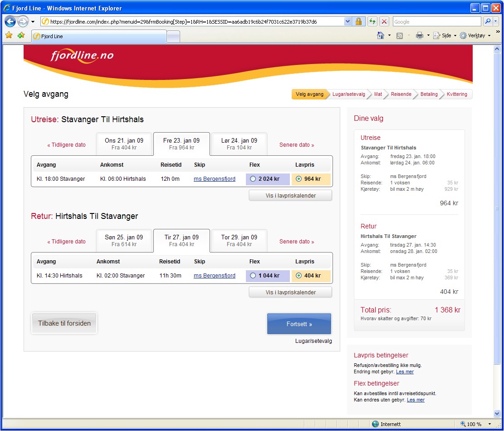Select Tor 29. jan 09 return date
504x431 pixels.
[x=239, y=240]
